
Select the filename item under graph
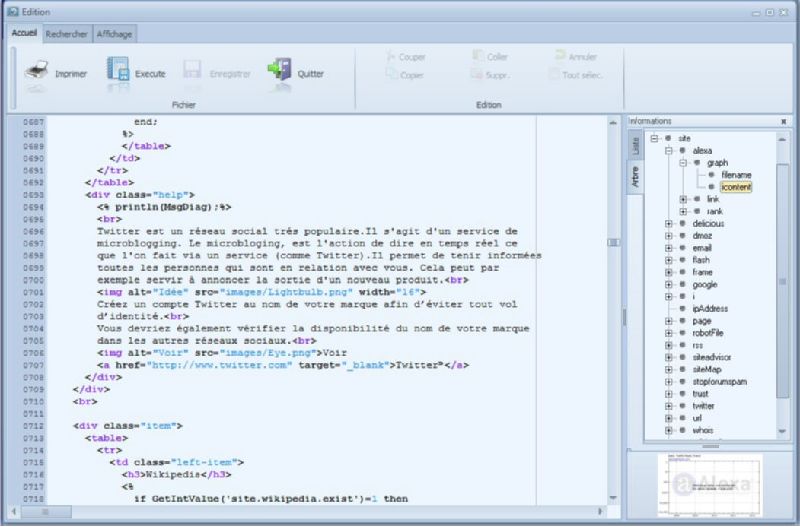pos(735,174)
